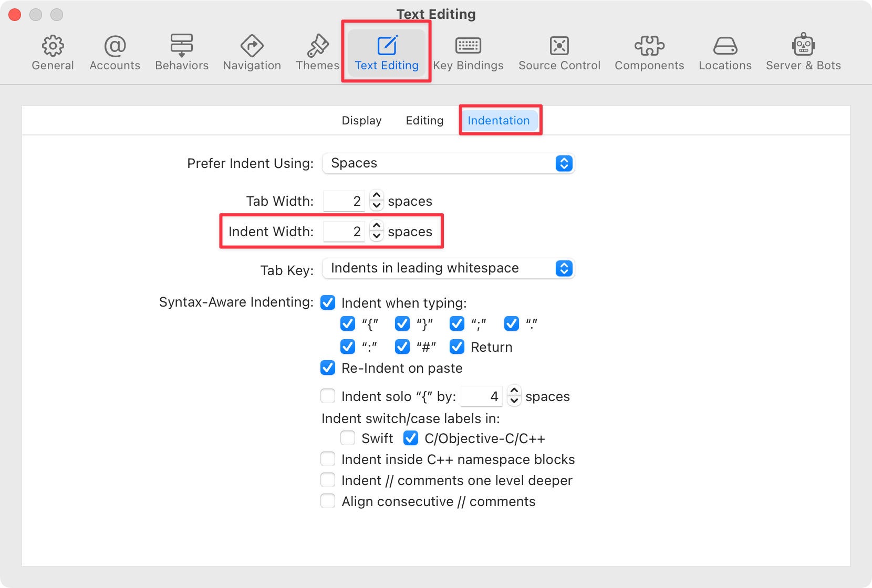This screenshot has width=872, height=588.
Task: Uncheck the closing brace "}" indent checkbox
Action: [x=402, y=323]
